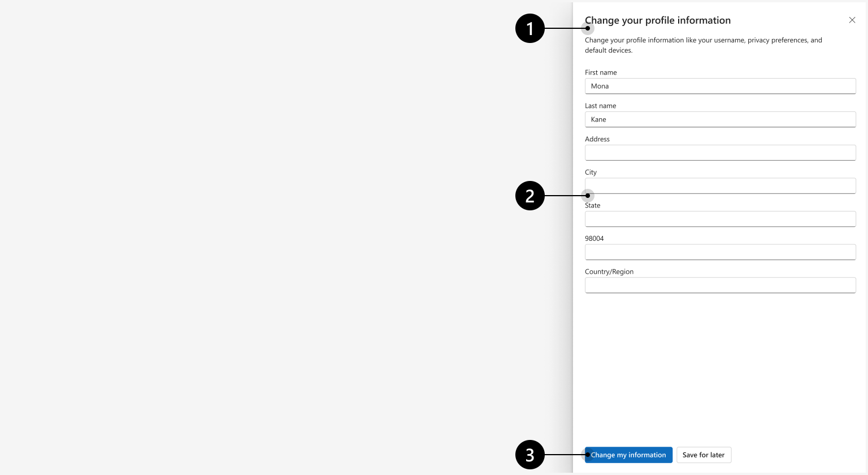868x475 pixels.
Task: Click the panel heading Change your profile information
Action: 658,20
